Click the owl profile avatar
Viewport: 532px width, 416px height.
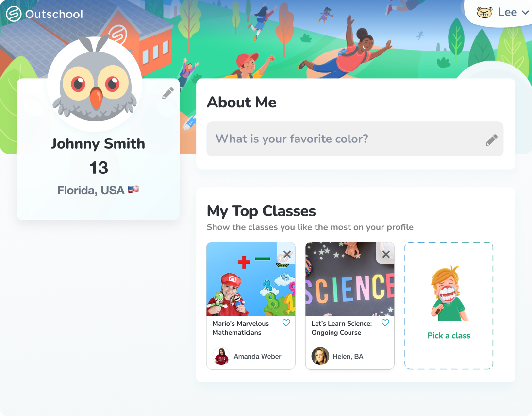[x=95, y=84]
